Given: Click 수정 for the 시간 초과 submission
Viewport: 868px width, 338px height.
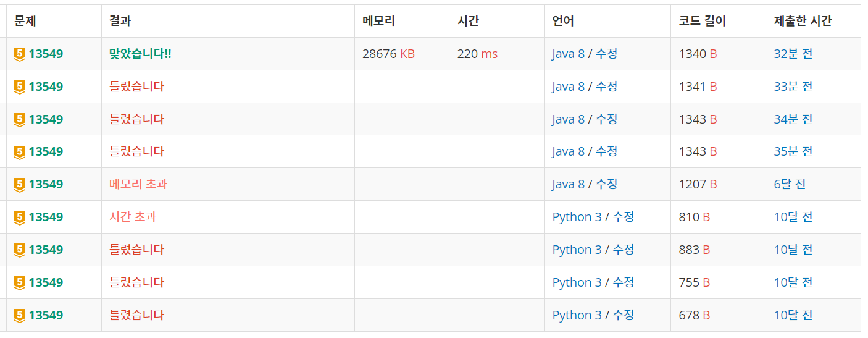Looking at the screenshot, I should click(x=624, y=217).
